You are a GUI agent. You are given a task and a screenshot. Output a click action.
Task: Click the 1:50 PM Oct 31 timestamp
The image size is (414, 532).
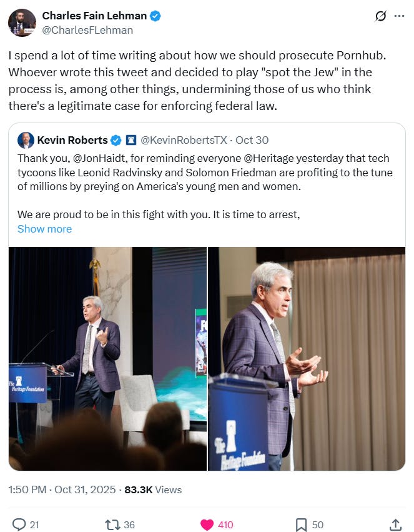click(62, 489)
